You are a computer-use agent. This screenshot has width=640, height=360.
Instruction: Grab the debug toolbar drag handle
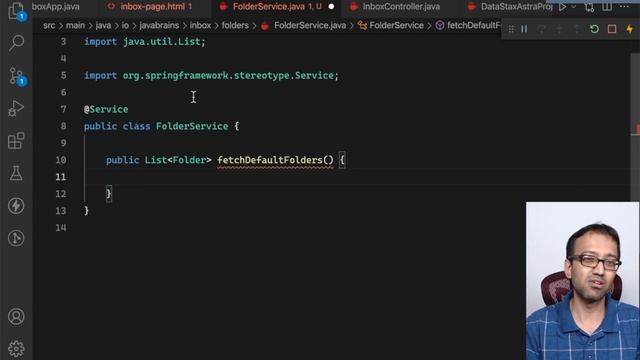point(511,29)
